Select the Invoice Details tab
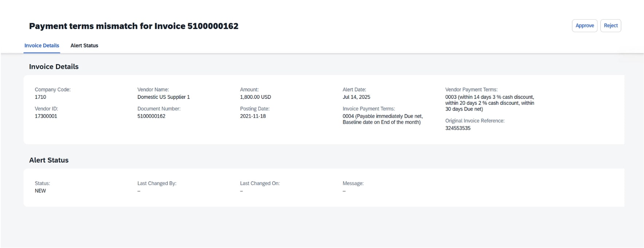This screenshot has height=248, width=644. 41,45
